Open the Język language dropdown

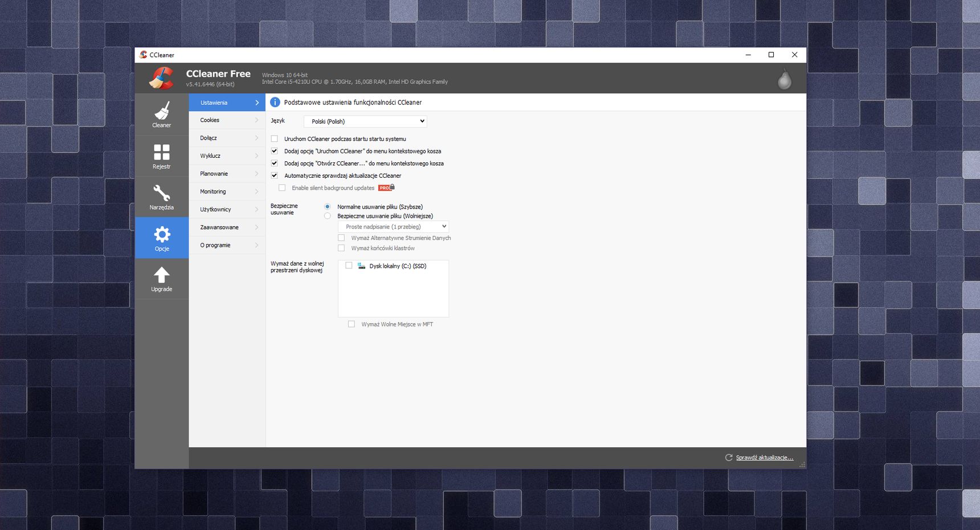pyautogui.click(x=365, y=121)
